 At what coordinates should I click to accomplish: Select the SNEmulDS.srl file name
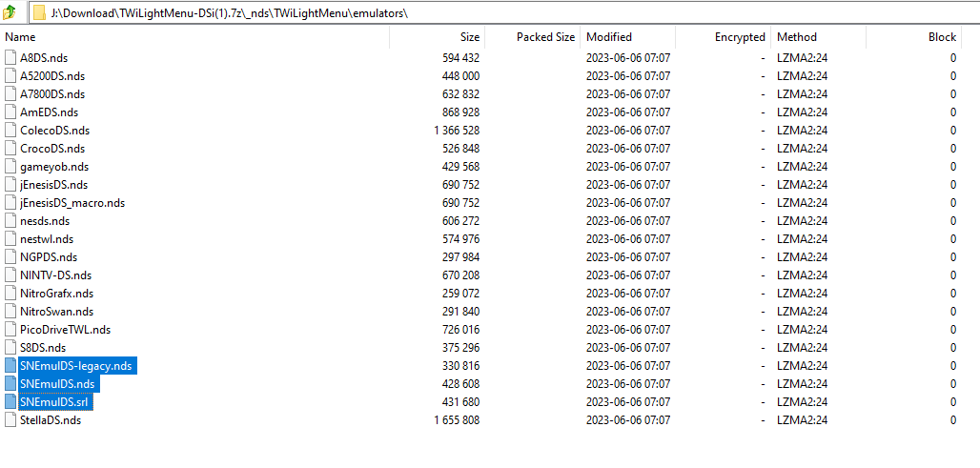tap(55, 402)
